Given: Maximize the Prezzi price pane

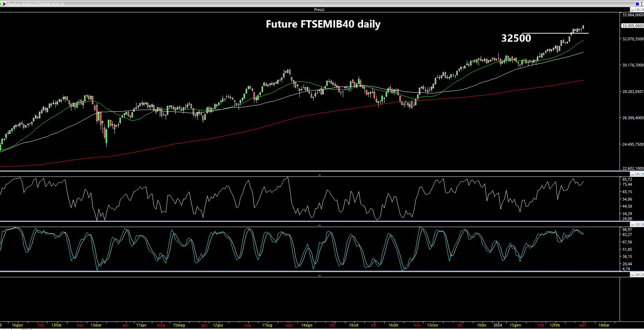Looking at the screenshot, I should [x=638, y=10].
